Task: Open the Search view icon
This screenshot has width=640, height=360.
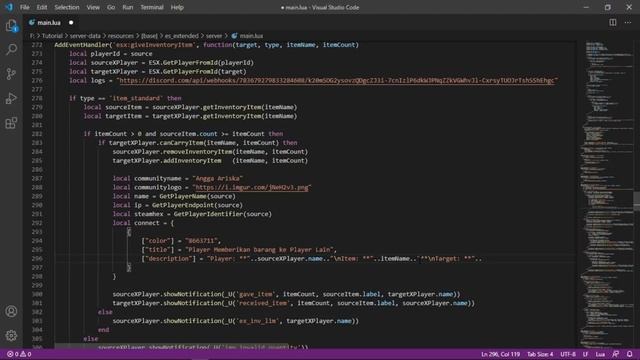Action: 11,50
